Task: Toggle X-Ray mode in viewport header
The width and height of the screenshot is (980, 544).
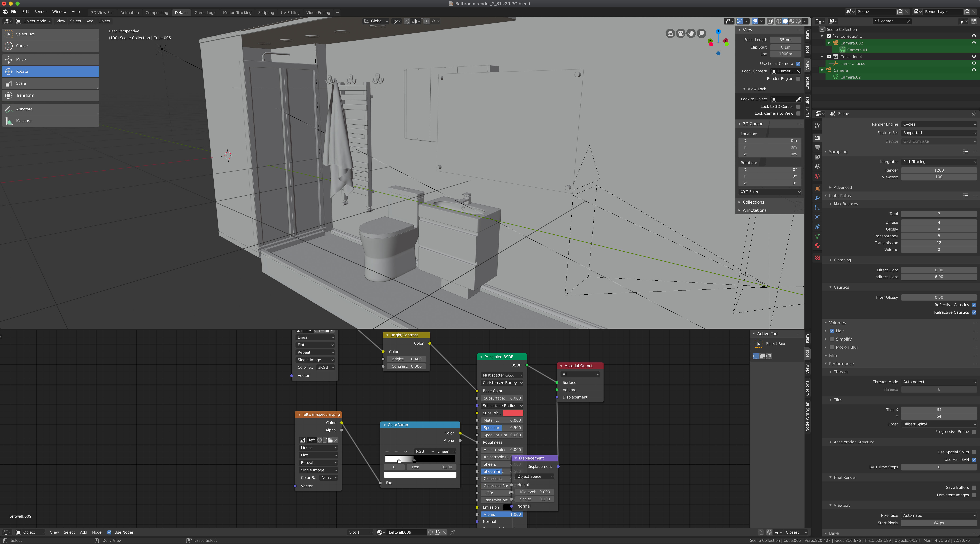Action: tap(770, 21)
